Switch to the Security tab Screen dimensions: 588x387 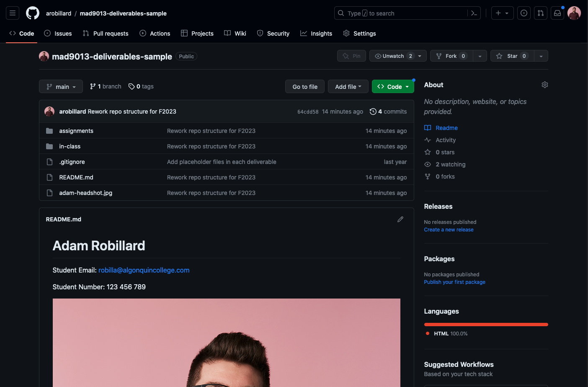pos(273,34)
